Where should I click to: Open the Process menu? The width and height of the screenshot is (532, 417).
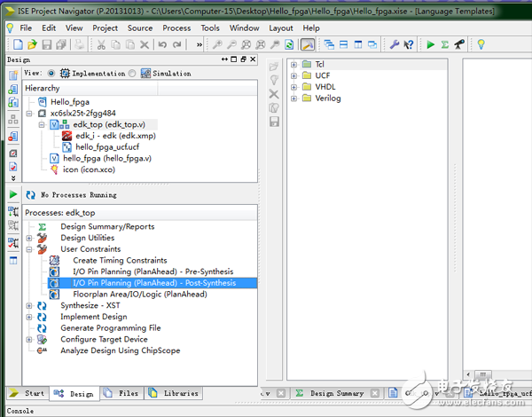176,28
